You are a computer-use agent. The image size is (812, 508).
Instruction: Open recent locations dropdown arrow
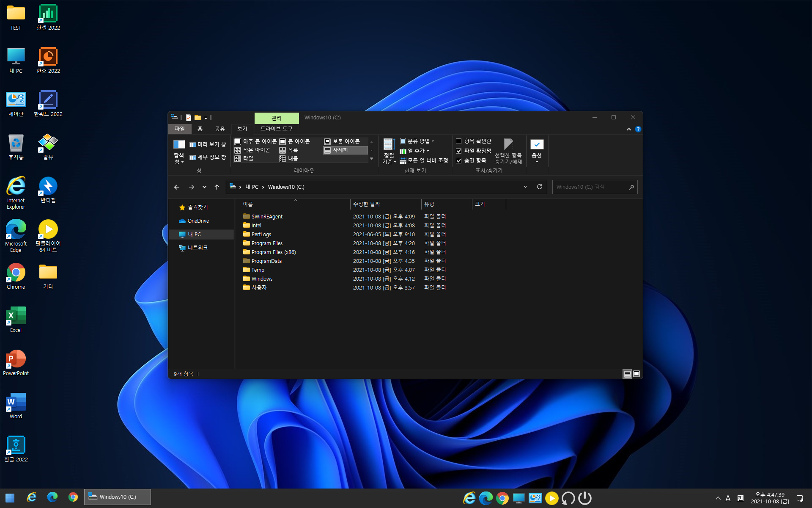pos(204,187)
